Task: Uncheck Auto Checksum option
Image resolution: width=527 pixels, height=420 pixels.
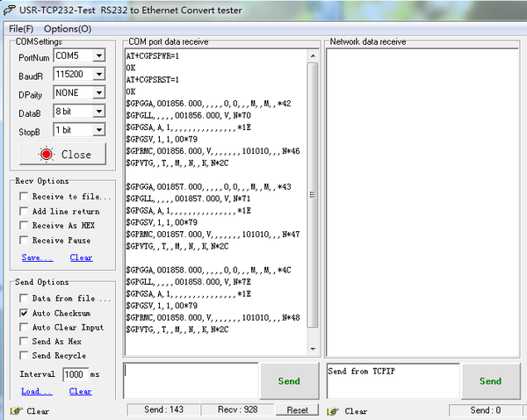Action: pyautogui.click(x=24, y=313)
